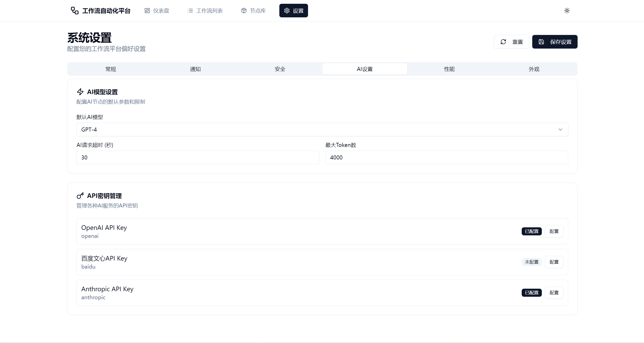Click 配置 button for Anthropic API Key
The image size is (644, 343).
pos(554,293)
